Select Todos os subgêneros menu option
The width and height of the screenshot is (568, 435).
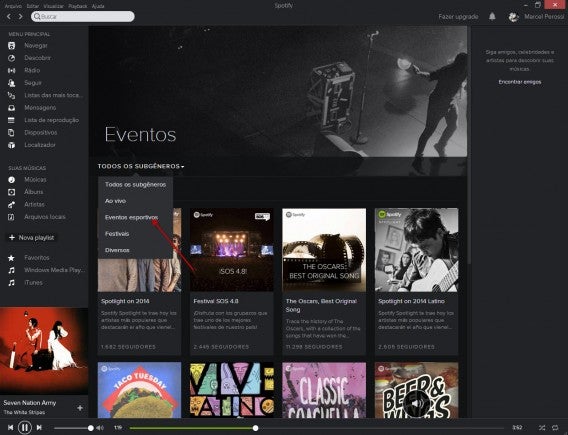click(x=135, y=184)
